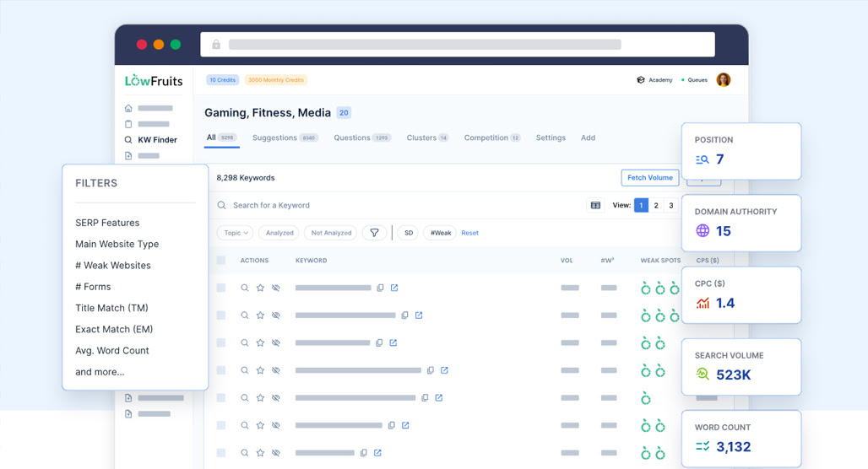This screenshot has height=469, width=868.
Task: Toggle the #Weak filter pill
Action: tap(441, 233)
